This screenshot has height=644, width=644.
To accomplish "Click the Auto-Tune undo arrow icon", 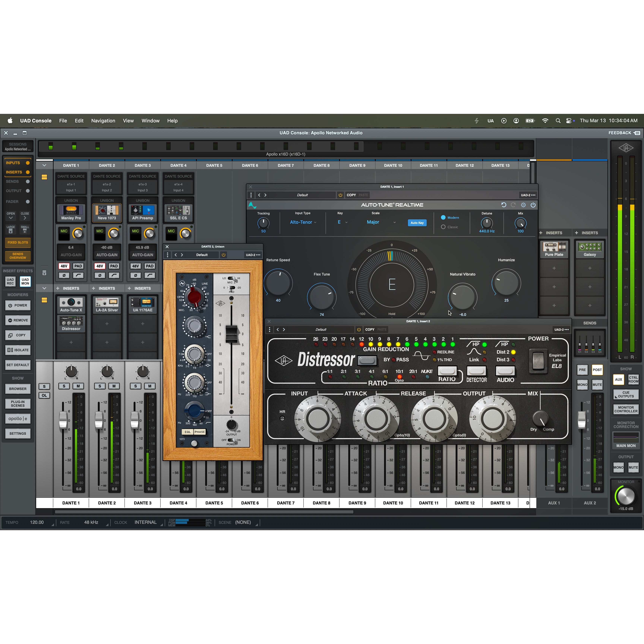I will coord(504,205).
